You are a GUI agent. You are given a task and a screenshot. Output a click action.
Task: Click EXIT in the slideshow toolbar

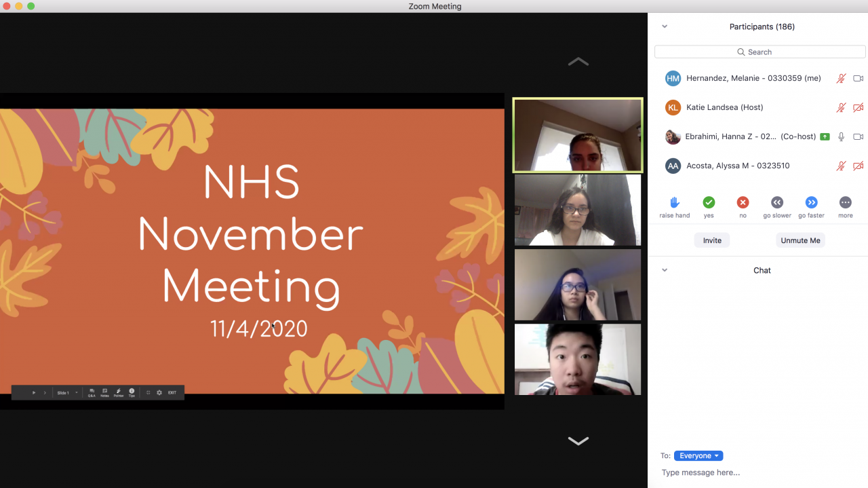(x=172, y=393)
